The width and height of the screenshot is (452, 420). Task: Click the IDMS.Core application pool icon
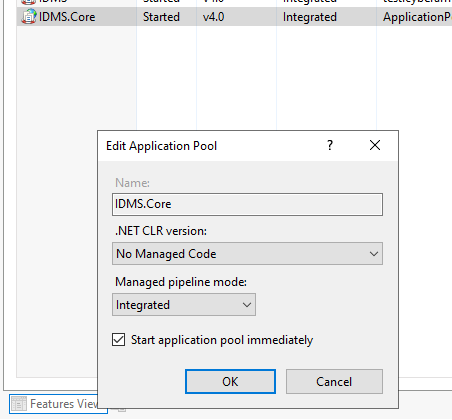[29, 17]
